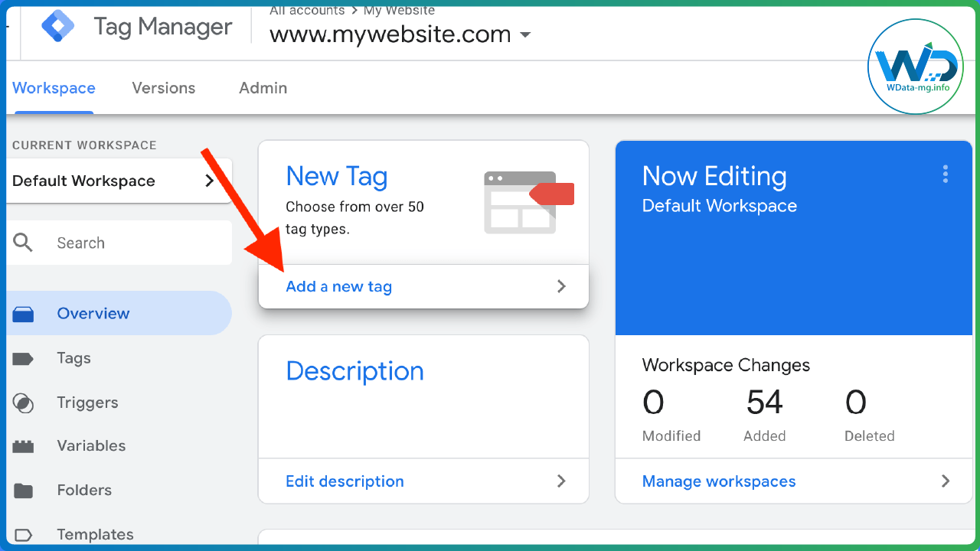Click the Tag Manager logo icon

coord(57,25)
